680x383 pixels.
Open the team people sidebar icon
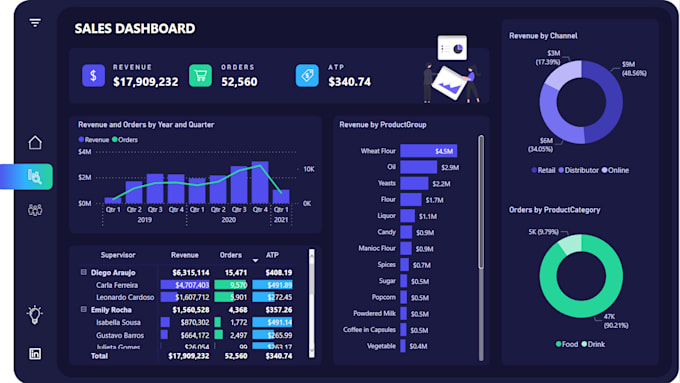35,210
